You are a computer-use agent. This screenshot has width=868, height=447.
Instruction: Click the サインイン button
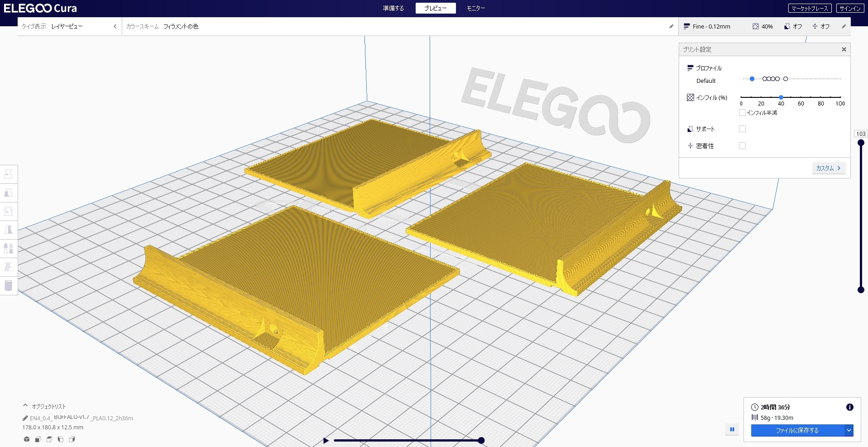tap(850, 8)
